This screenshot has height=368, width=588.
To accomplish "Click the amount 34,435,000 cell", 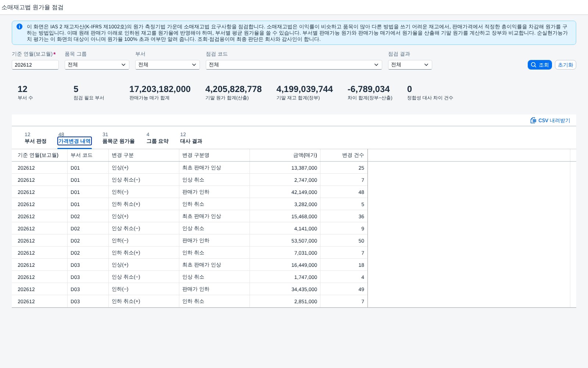I will [285, 289].
